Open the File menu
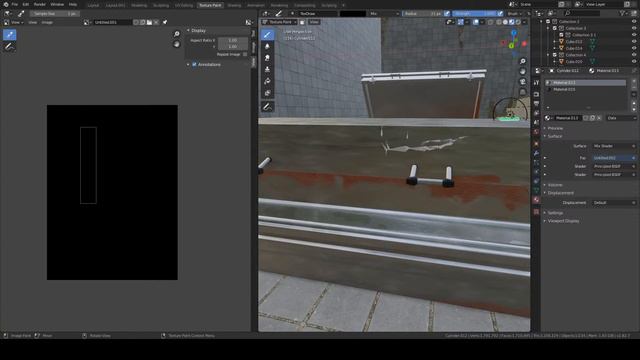The image size is (640, 360). pos(15,4)
